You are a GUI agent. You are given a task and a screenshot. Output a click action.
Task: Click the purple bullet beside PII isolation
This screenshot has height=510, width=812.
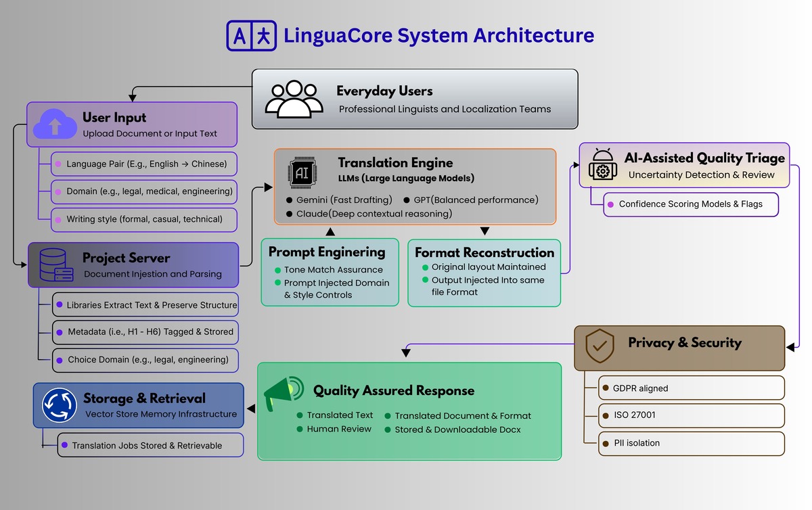[606, 444]
